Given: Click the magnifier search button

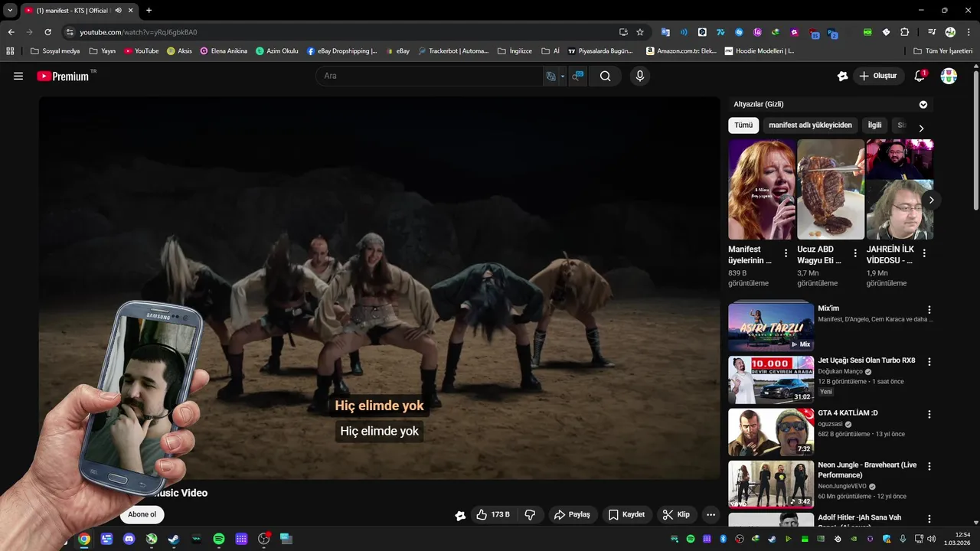Looking at the screenshot, I should [605, 76].
